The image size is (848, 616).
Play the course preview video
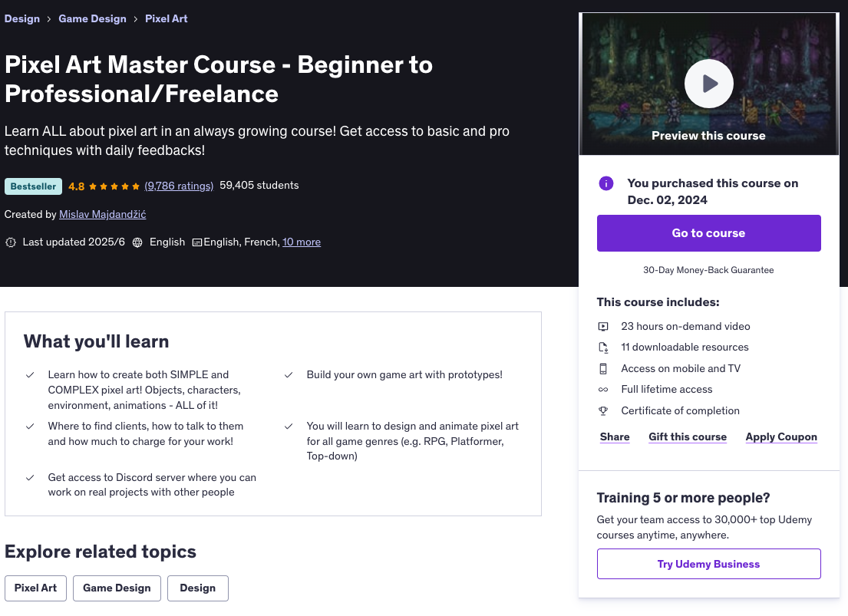click(x=708, y=84)
